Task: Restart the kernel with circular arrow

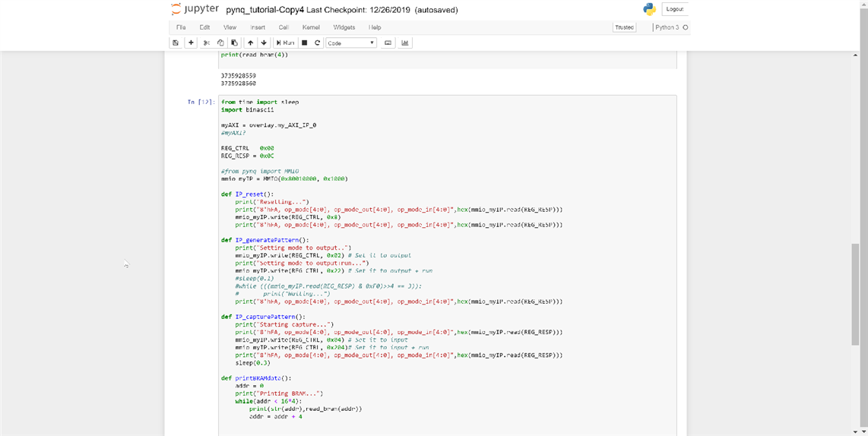Action: point(317,43)
